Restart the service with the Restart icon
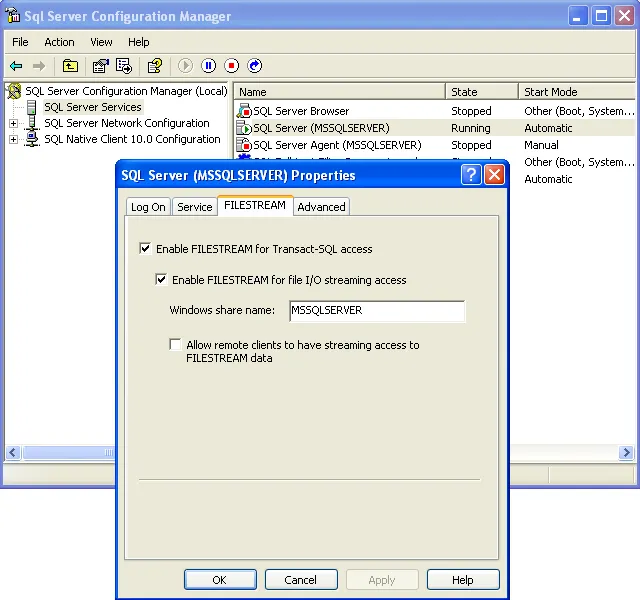Image resolution: width=640 pixels, height=600 pixels. click(255, 66)
